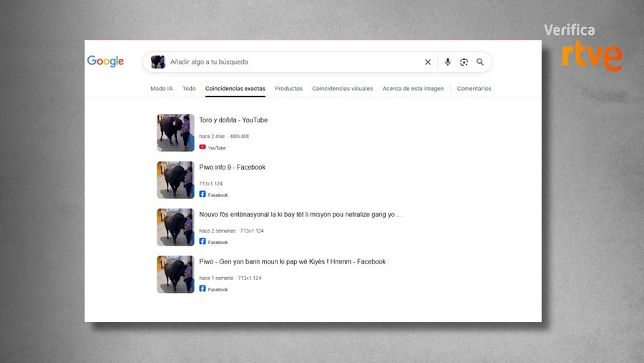
Task: Open 'Piwo info 9 - Facebook' result
Action: pyautogui.click(x=233, y=168)
